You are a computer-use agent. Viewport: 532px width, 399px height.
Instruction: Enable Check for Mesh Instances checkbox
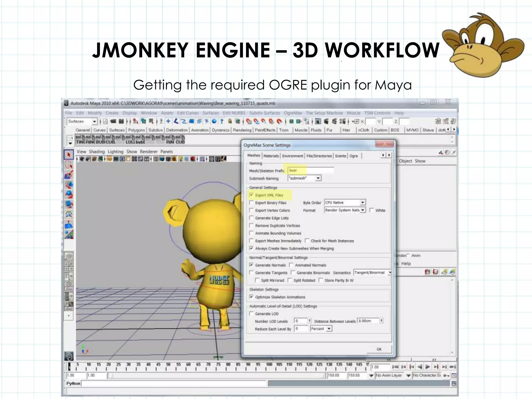coord(307,241)
